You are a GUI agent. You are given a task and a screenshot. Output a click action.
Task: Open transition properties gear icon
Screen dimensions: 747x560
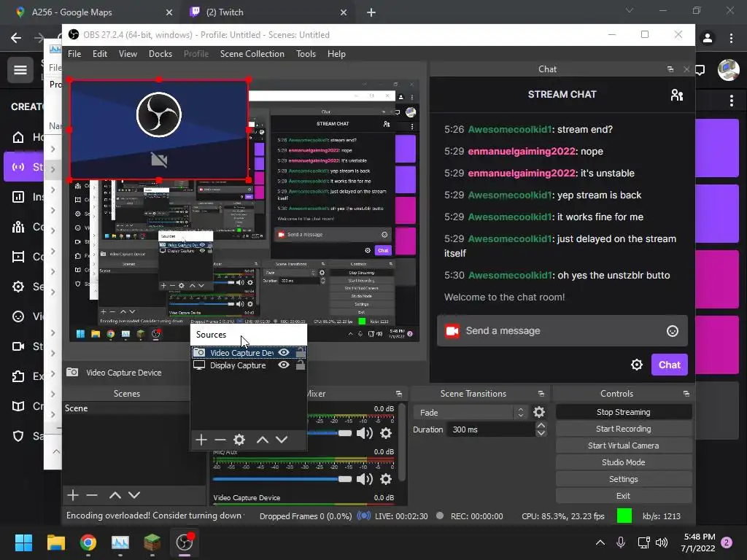(x=539, y=412)
